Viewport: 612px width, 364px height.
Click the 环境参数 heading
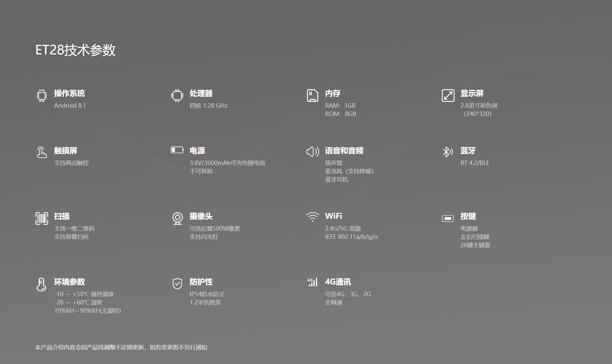(69, 282)
